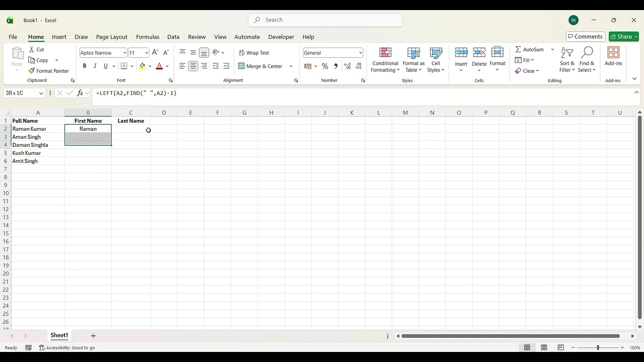Click in the Search box
Image resolution: width=644 pixels, height=362 pixels.
coord(325,20)
